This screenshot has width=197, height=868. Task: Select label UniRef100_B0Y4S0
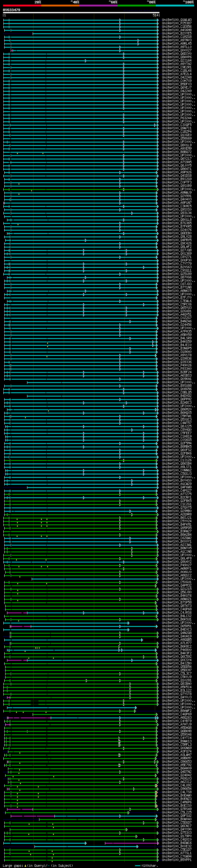click(177, 480)
